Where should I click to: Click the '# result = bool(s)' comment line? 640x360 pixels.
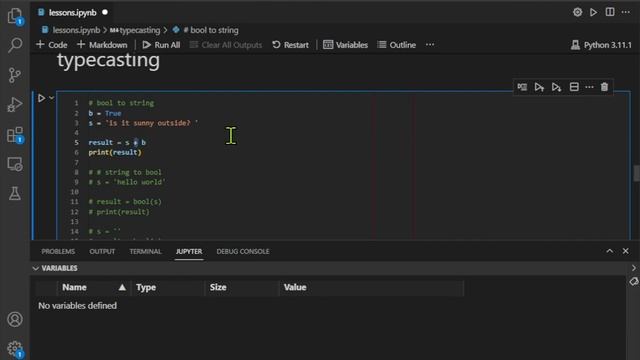point(125,202)
